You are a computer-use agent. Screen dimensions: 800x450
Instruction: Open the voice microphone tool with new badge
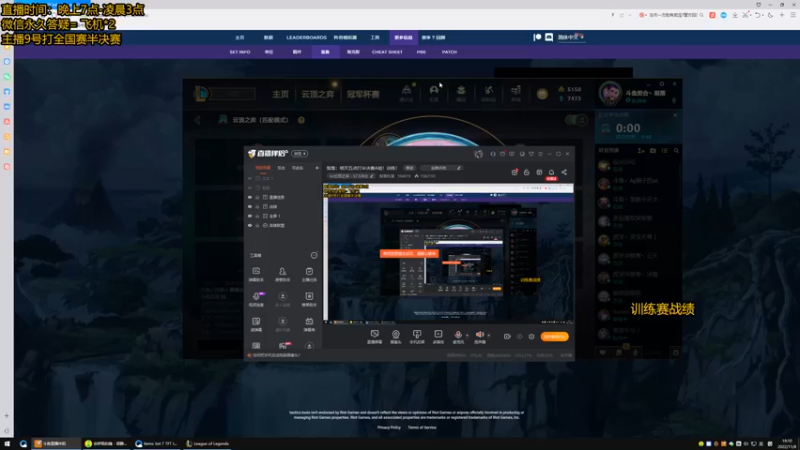click(x=256, y=299)
